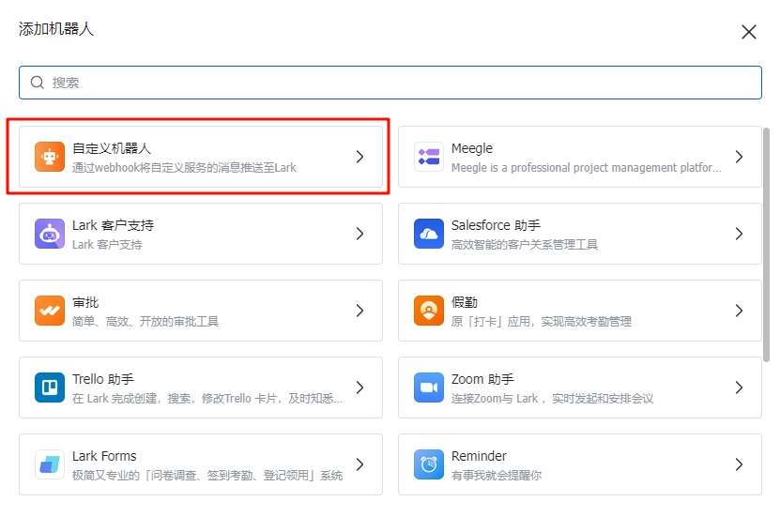This screenshot has width=780, height=532.
Task: Open the Reminder entry chevron
Action: tap(739, 464)
